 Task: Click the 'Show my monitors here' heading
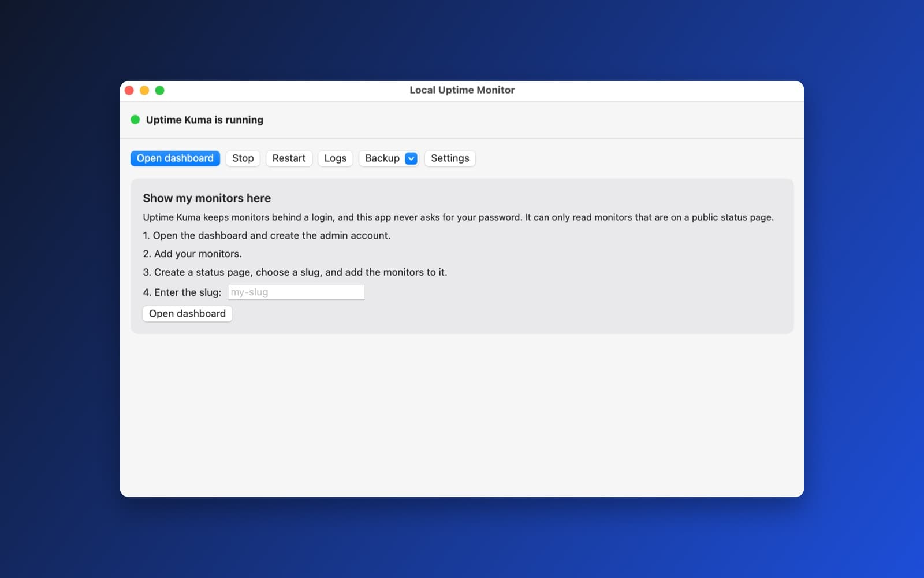coord(207,198)
